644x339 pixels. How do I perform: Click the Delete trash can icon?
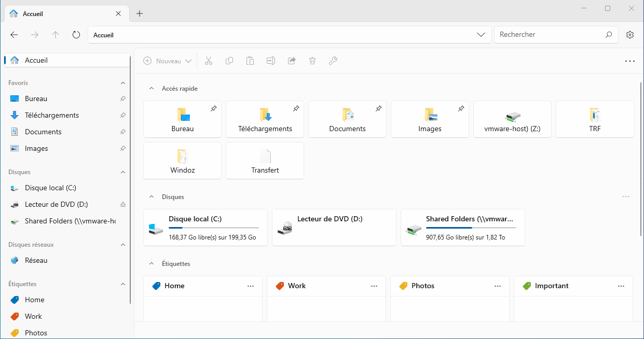pyautogui.click(x=312, y=61)
